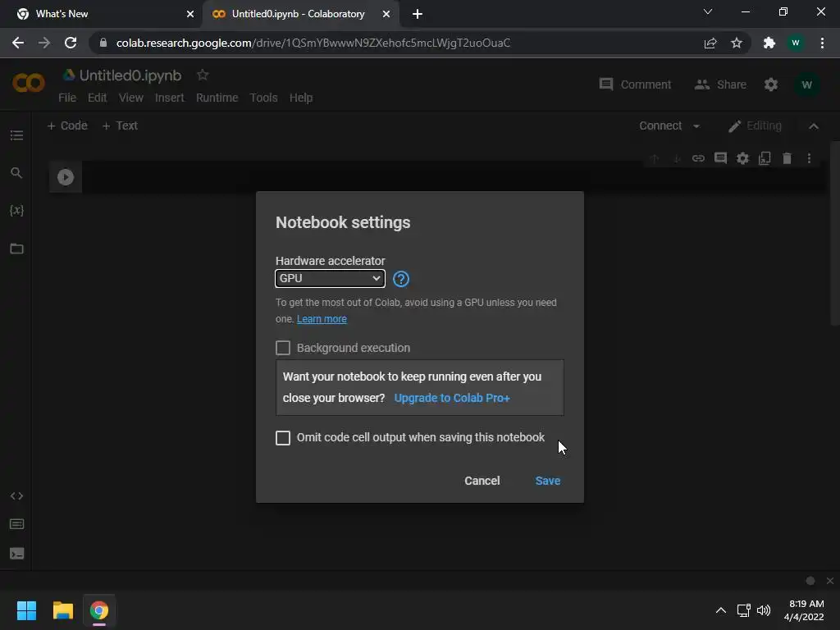Open the code snippets icon

click(x=16, y=496)
